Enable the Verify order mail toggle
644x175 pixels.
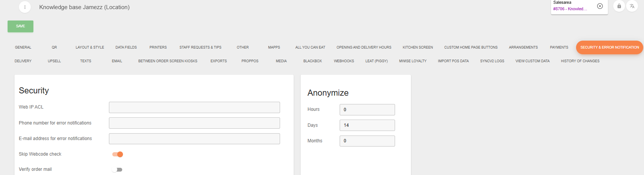pos(117,170)
